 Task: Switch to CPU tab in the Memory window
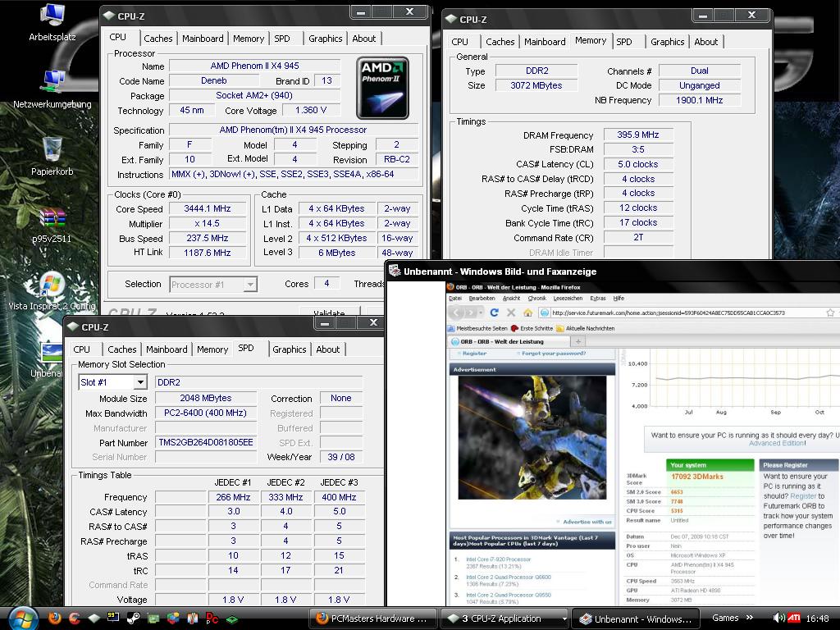[459, 42]
